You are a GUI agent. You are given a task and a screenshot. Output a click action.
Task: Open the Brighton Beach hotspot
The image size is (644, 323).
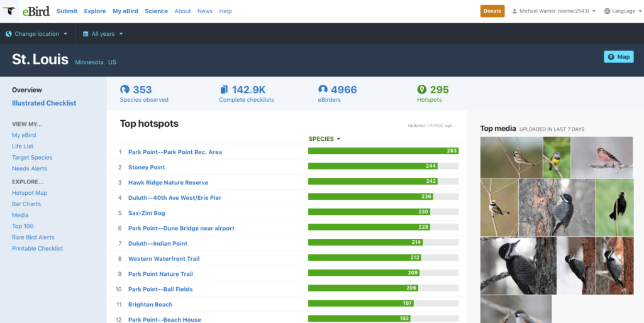pyautogui.click(x=150, y=304)
